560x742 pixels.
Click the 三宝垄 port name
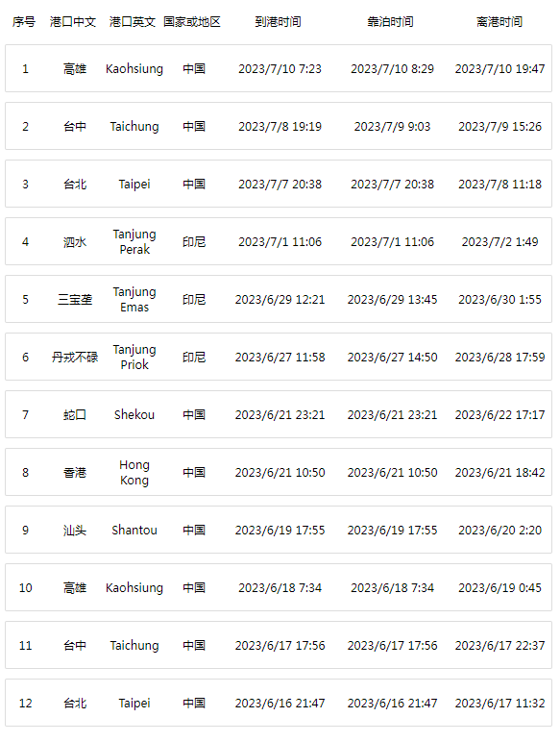pyautogui.click(x=75, y=300)
